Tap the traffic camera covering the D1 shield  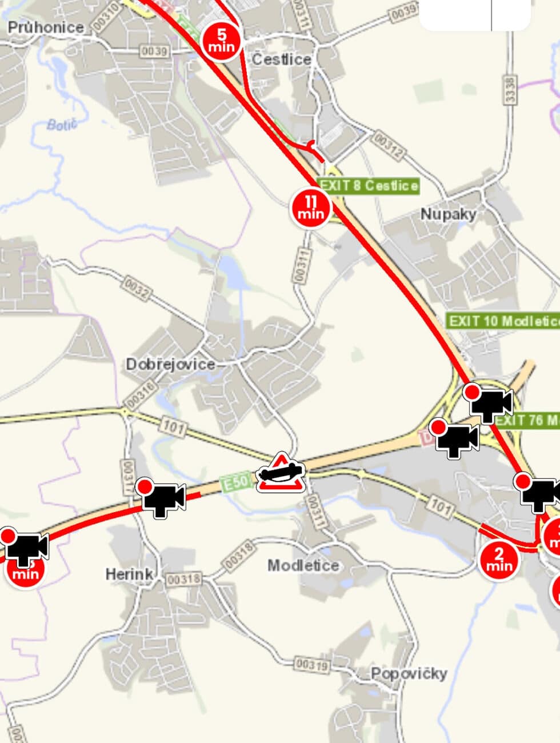(x=454, y=438)
